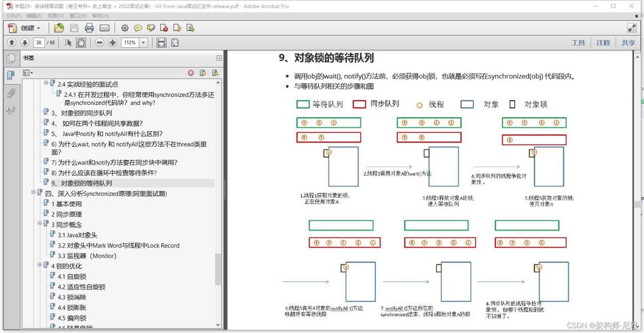Click the highlight text tool icon
This screenshot has width=644, height=333.
click(151, 28)
